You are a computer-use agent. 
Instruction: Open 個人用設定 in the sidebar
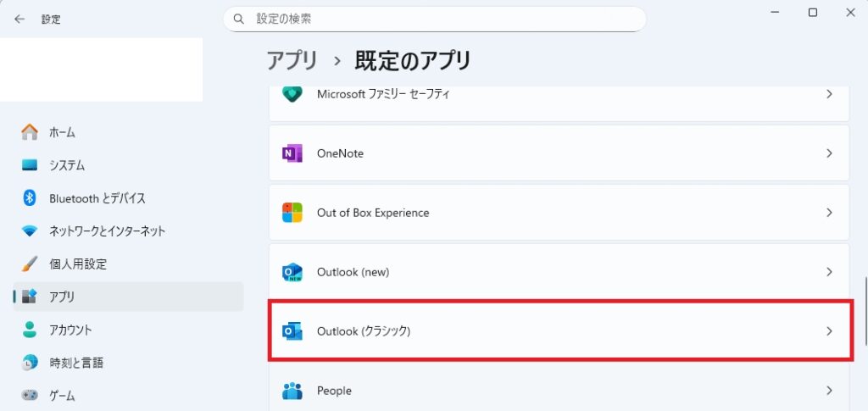point(78,264)
